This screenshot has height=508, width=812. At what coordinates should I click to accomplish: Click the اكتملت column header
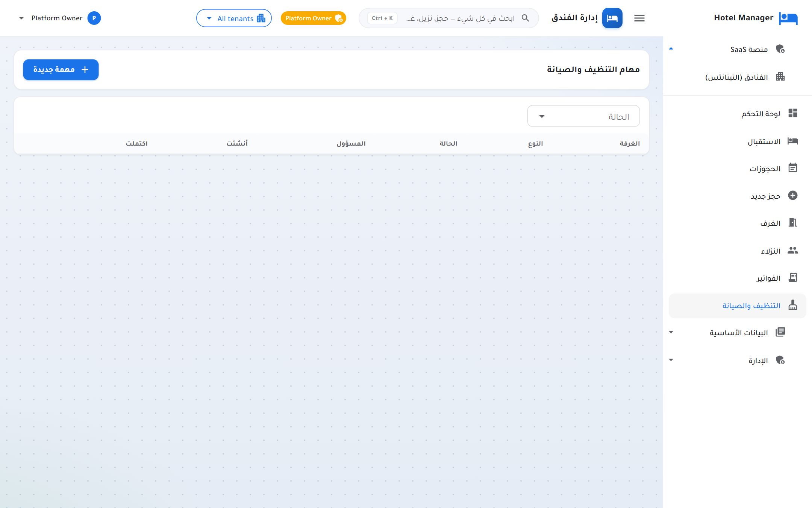tap(137, 143)
